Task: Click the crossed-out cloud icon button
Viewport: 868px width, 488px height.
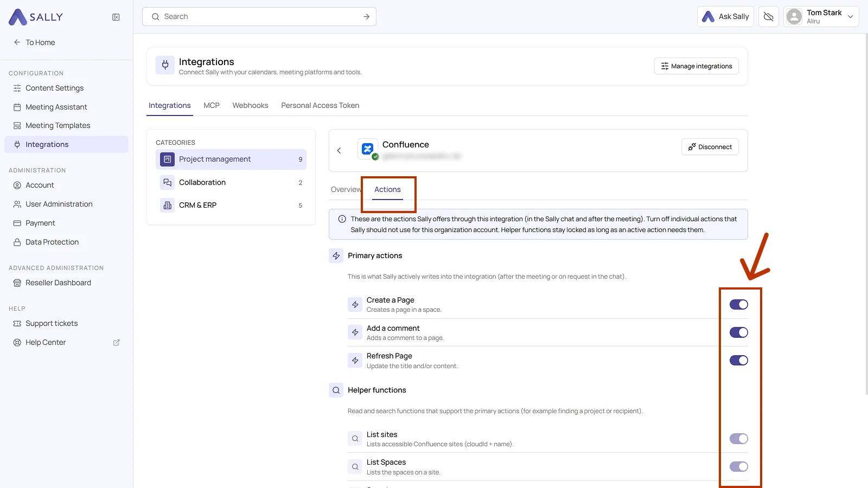Action: click(769, 17)
